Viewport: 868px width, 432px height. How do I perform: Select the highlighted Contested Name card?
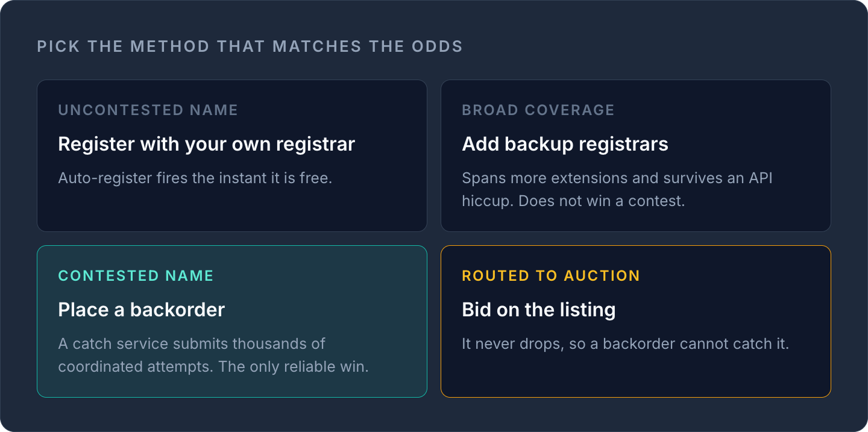(232, 321)
